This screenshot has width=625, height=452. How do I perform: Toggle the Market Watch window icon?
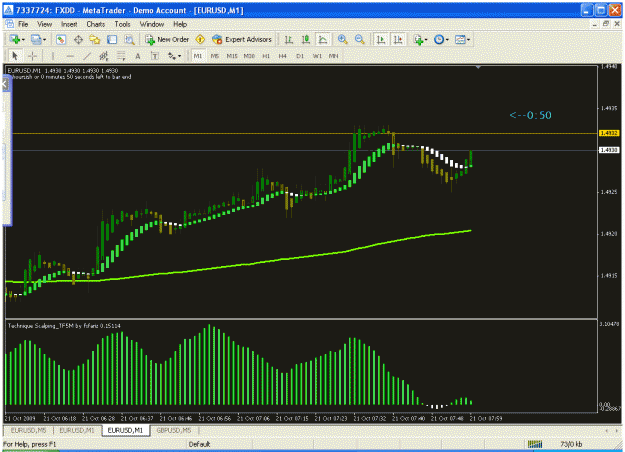click(61, 39)
